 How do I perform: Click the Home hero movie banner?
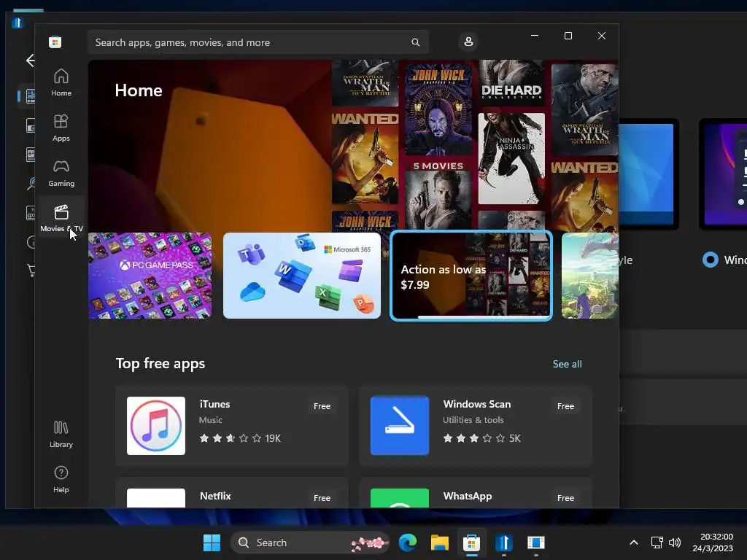[x=353, y=146]
